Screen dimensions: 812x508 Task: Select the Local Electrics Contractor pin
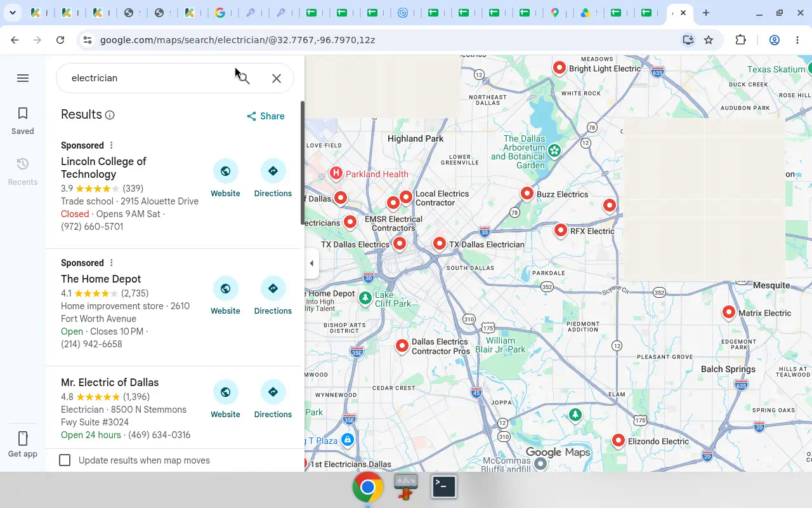coord(406,197)
